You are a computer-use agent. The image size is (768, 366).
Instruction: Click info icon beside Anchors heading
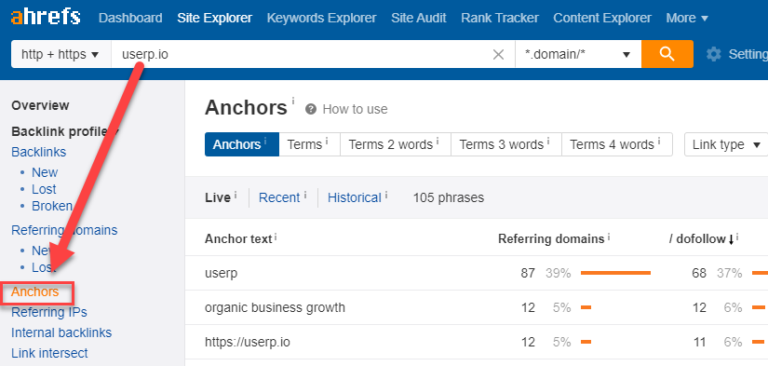click(x=293, y=100)
